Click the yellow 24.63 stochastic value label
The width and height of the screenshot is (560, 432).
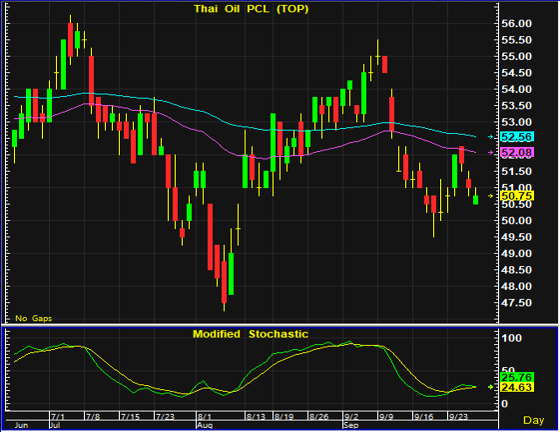click(x=517, y=387)
